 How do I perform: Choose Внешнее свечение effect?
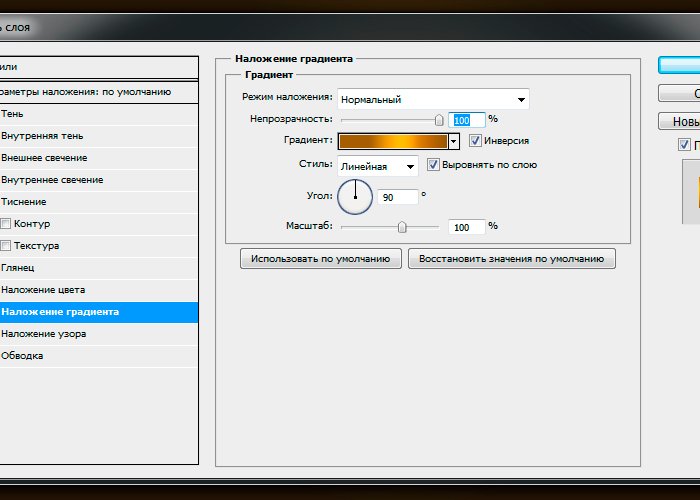45,158
